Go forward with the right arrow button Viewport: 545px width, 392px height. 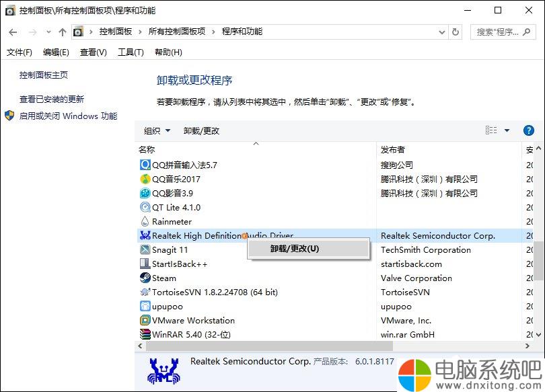click(33, 32)
